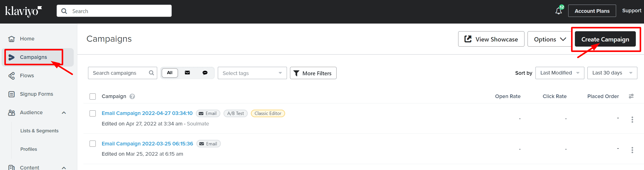Check the 2022-03-25 email campaign checkbox
644x170 pixels.
coord(93,144)
